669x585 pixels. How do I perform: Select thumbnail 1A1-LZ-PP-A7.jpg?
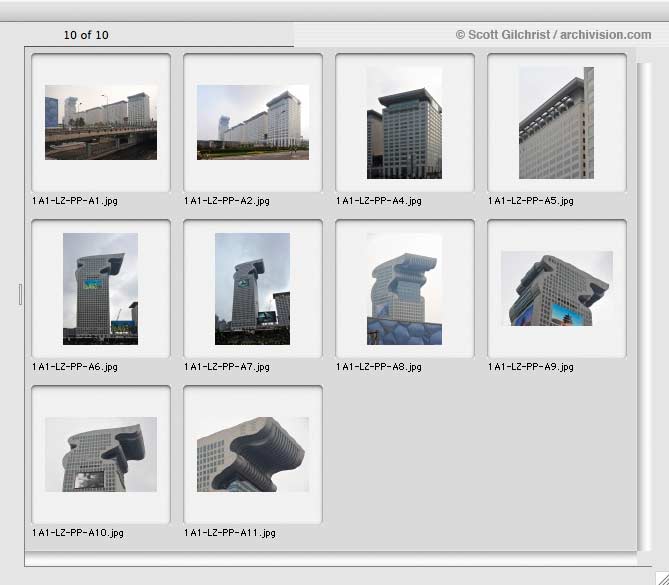(253, 289)
